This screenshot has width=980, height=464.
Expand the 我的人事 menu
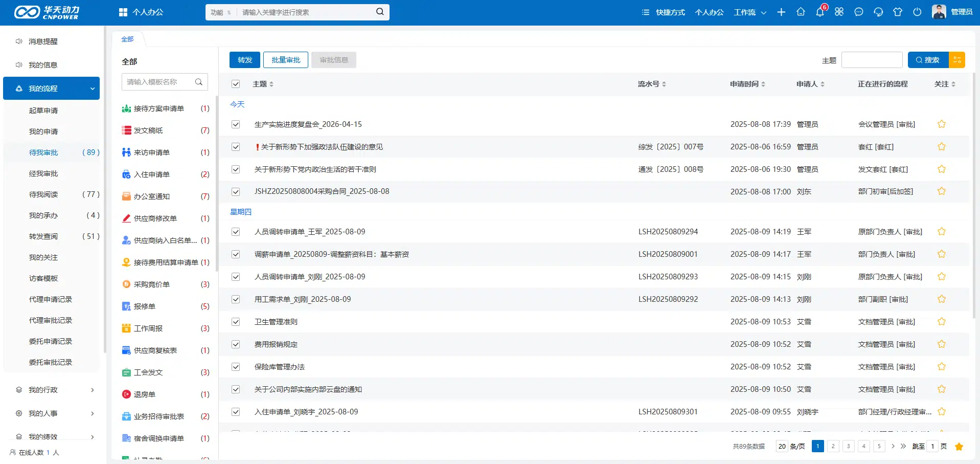51,413
